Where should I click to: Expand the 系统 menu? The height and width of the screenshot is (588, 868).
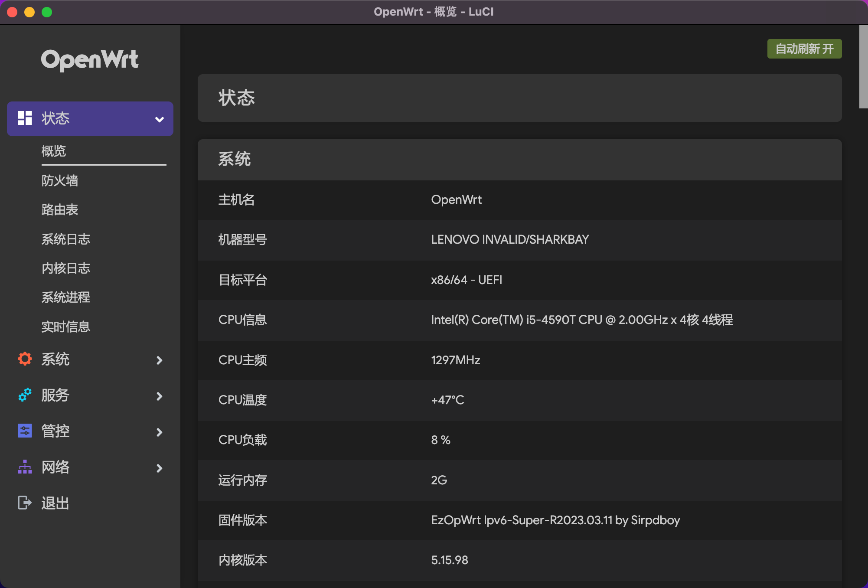pos(159,360)
